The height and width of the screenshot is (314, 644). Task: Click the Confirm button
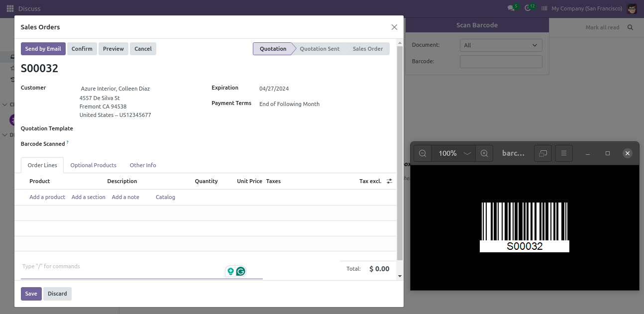[82, 49]
